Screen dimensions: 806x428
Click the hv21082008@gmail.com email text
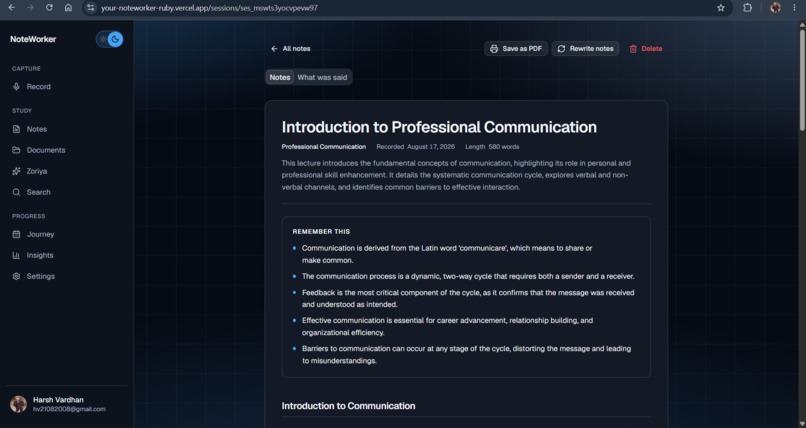click(69, 410)
